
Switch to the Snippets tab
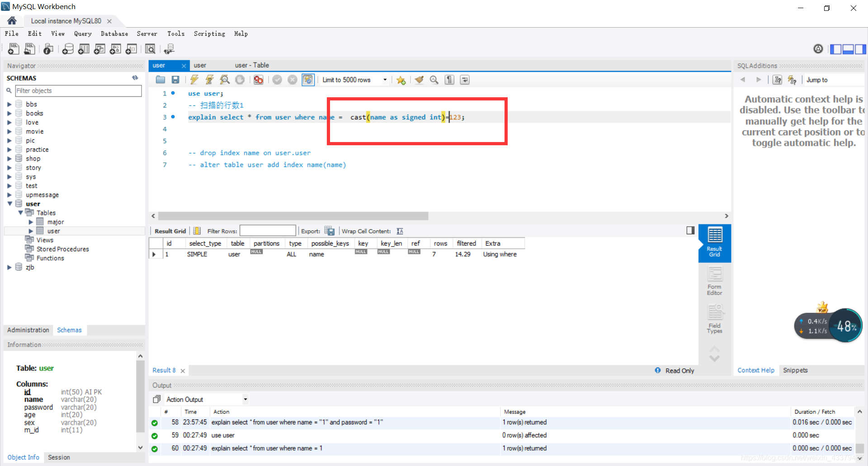[x=795, y=370]
